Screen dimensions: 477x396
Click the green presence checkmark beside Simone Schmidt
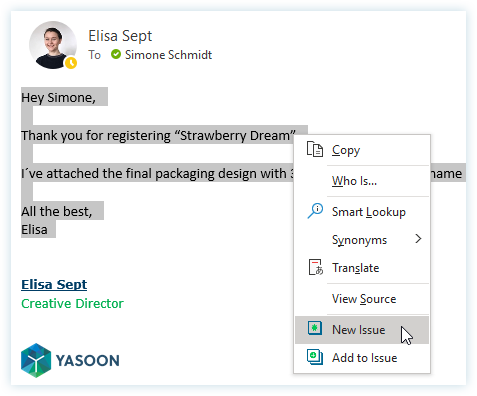click(x=116, y=54)
